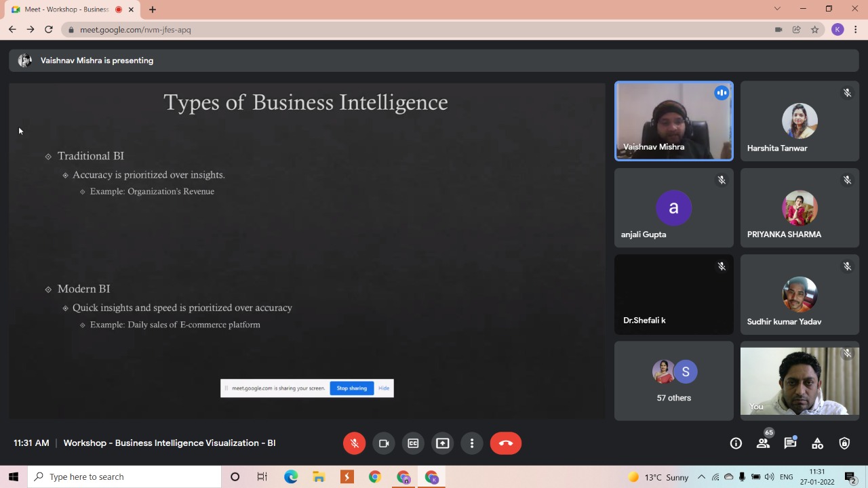868x488 pixels.
Task: Open the three-dot more options menu
Action: click(472, 443)
